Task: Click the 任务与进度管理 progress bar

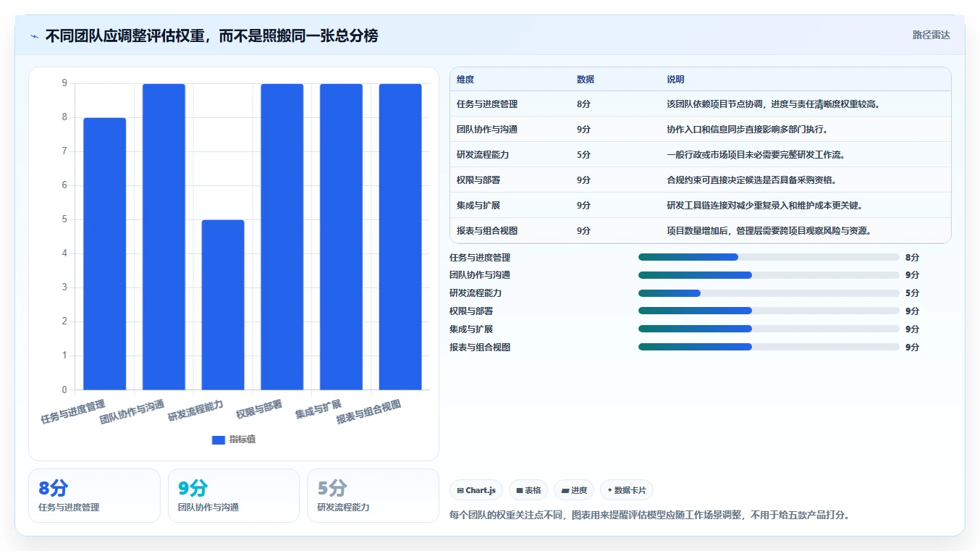Action: 769,257
